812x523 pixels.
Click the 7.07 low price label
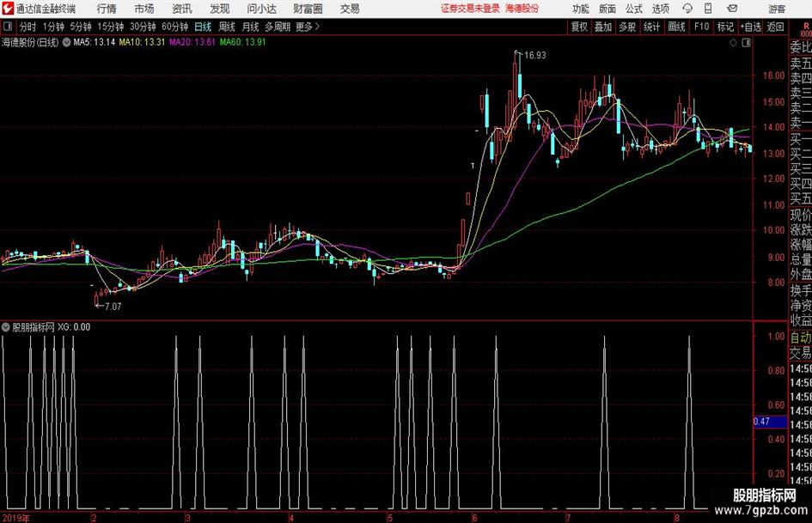113,307
